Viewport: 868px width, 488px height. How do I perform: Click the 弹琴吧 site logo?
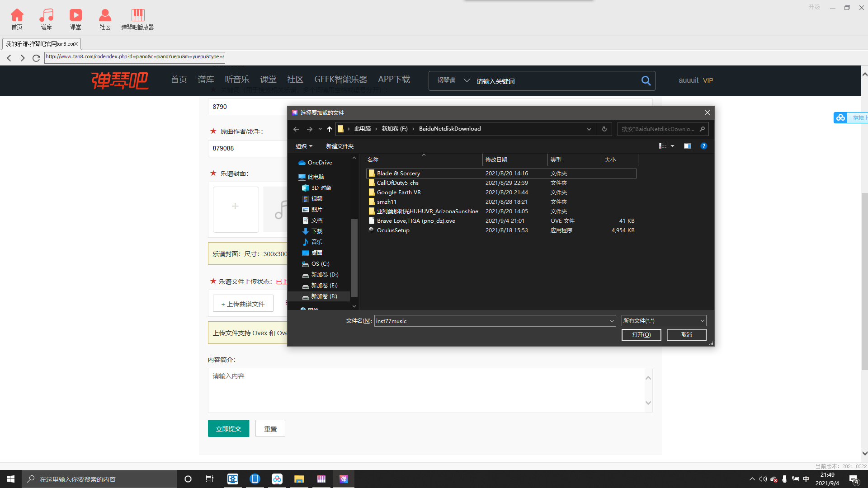(120, 81)
